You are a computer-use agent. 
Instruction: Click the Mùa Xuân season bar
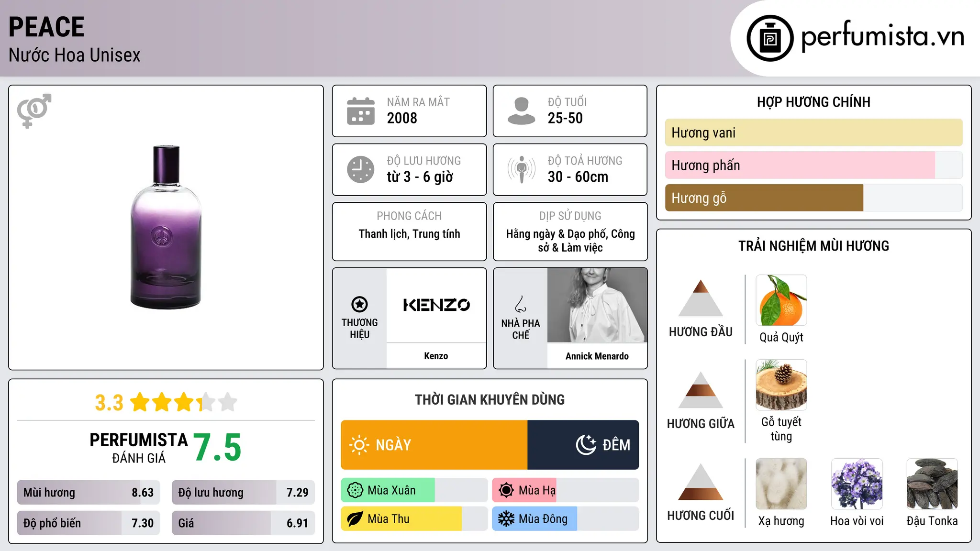(x=414, y=490)
